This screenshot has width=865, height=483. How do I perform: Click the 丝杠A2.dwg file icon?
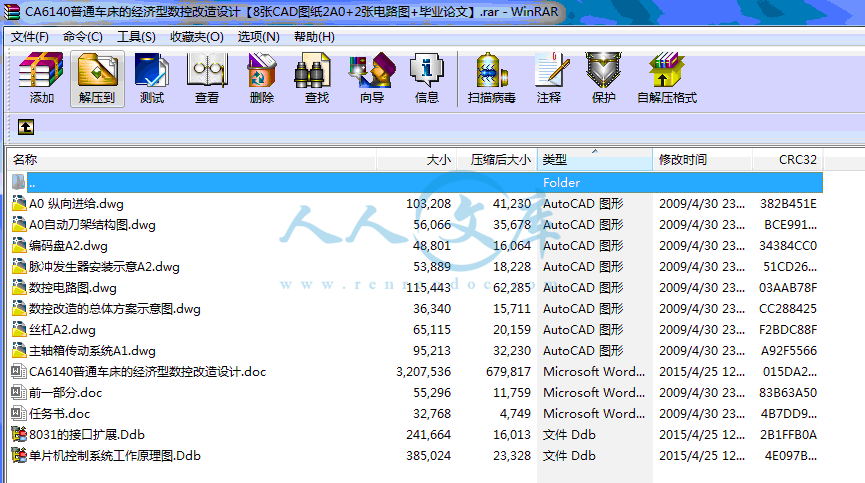pyautogui.click(x=19, y=330)
